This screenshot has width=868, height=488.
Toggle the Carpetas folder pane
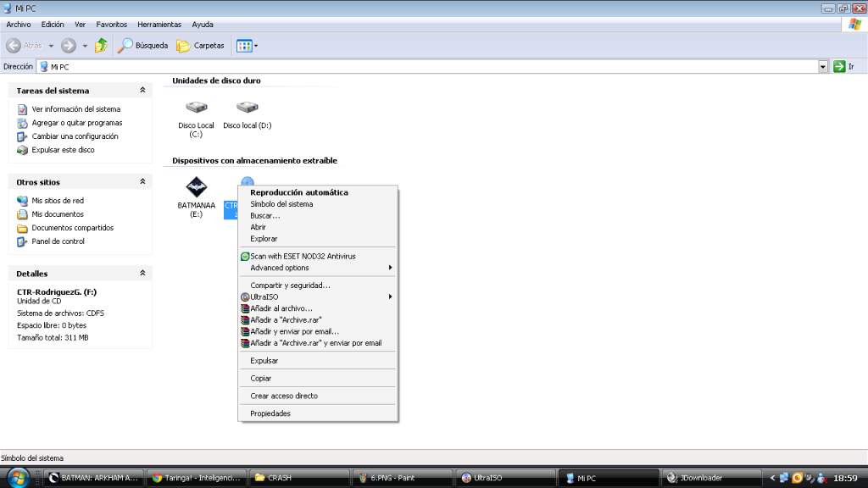200,46
